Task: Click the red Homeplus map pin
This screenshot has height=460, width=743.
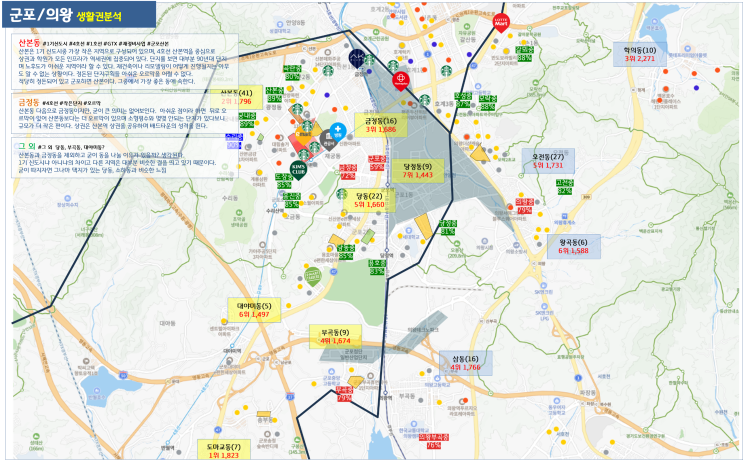Action: (x=400, y=81)
